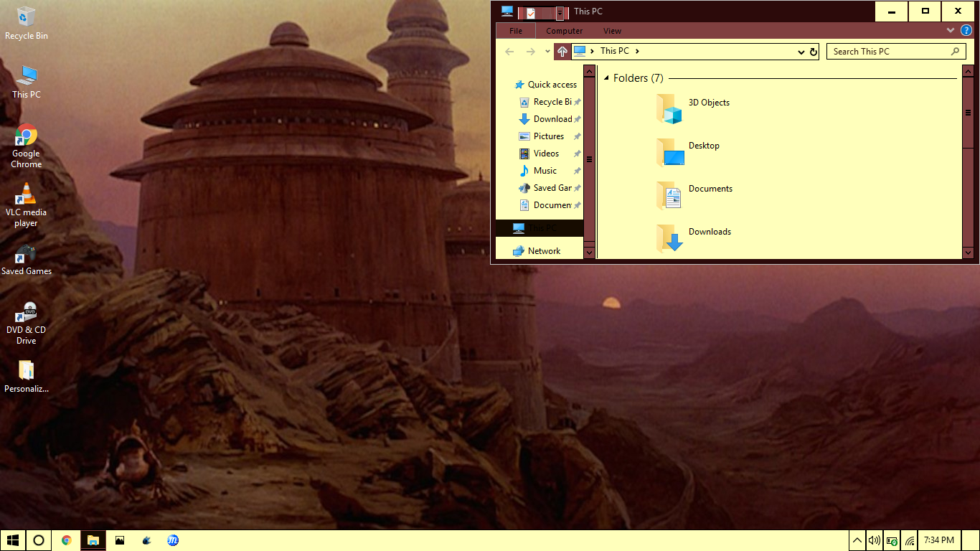Select the Google Chrome desktop shortcut
This screenshot has height=551, width=980.
pyautogui.click(x=26, y=146)
